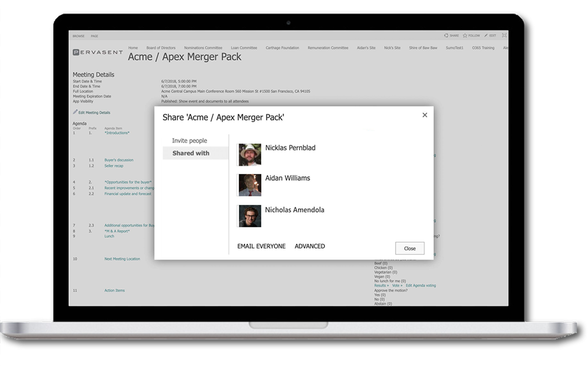Select the name Nicklas Pernblad

[x=290, y=148]
